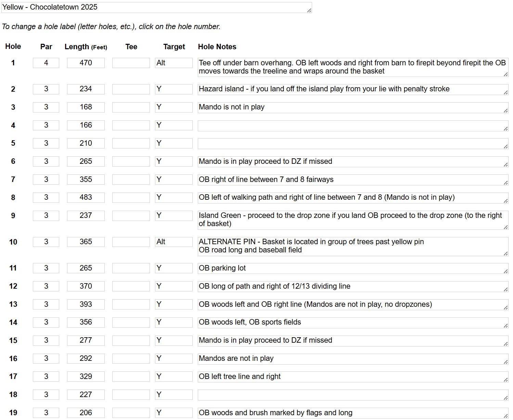Click hole number 19 label
Image resolution: width=513 pixels, height=420 pixels.
(x=13, y=413)
